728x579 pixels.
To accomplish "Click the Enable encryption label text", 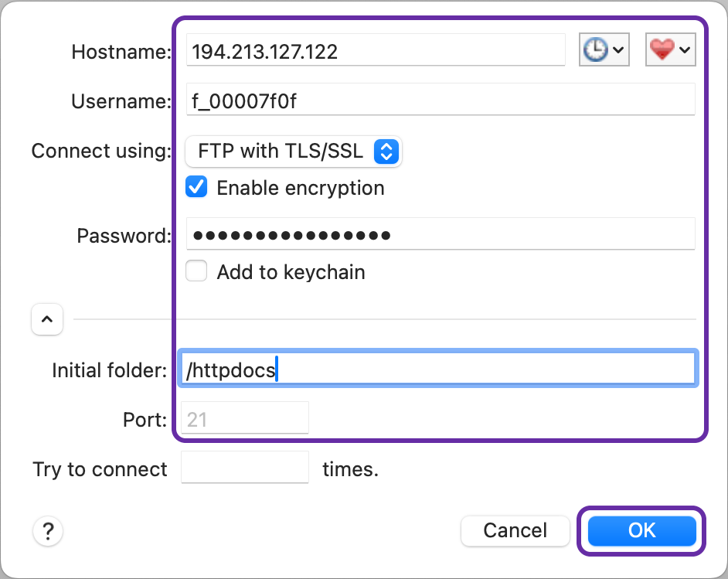I will (x=301, y=188).
